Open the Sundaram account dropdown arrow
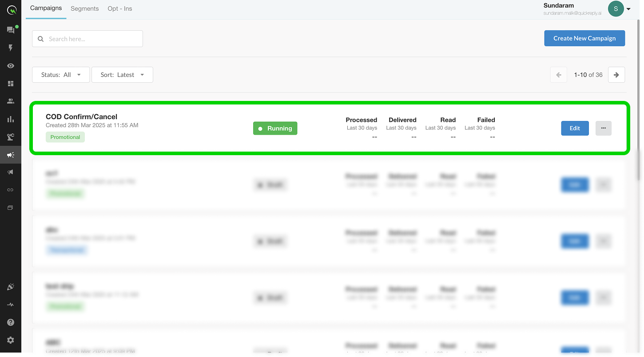 628,9
